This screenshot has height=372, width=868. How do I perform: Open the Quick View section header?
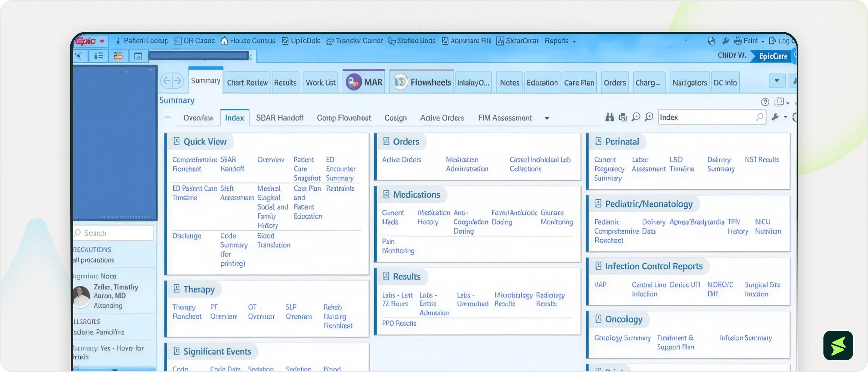click(200, 142)
